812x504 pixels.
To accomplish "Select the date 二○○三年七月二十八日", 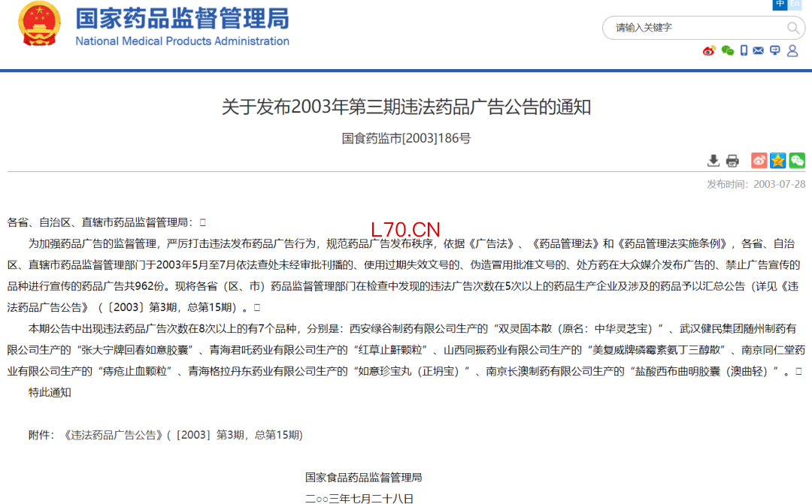I will (x=359, y=499).
